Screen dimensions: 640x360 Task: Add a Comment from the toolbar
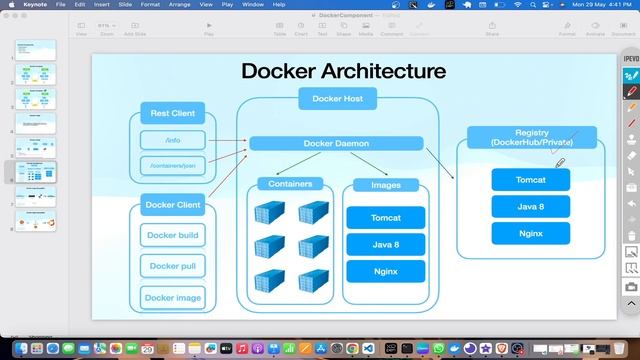(392, 29)
